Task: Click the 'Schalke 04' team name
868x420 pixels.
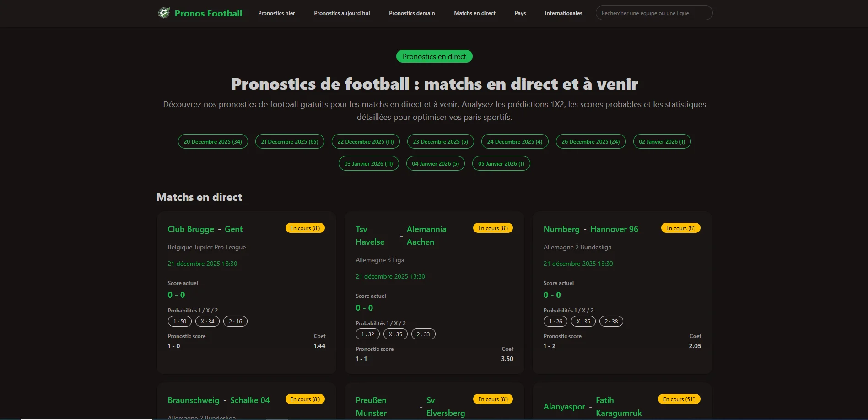Action: pyautogui.click(x=249, y=400)
